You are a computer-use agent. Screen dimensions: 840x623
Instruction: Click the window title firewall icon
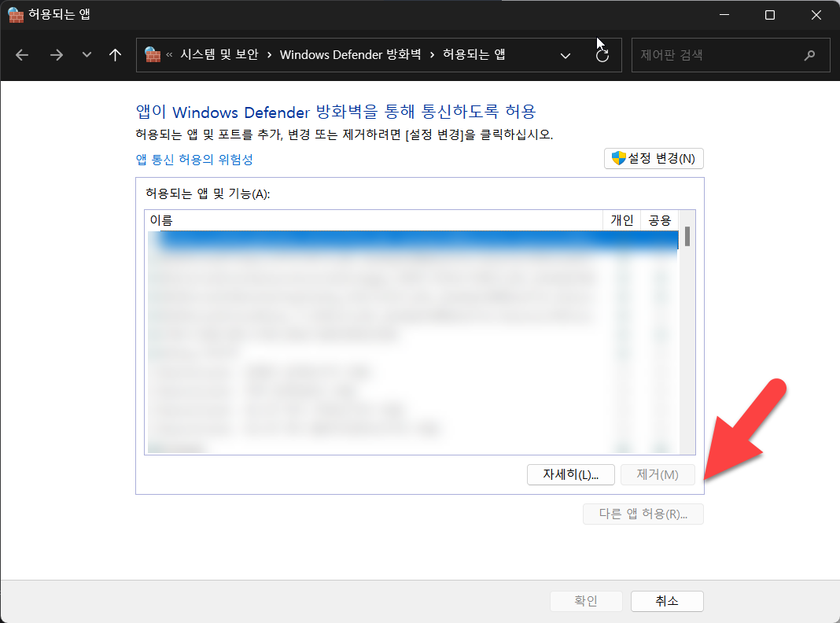click(16, 15)
